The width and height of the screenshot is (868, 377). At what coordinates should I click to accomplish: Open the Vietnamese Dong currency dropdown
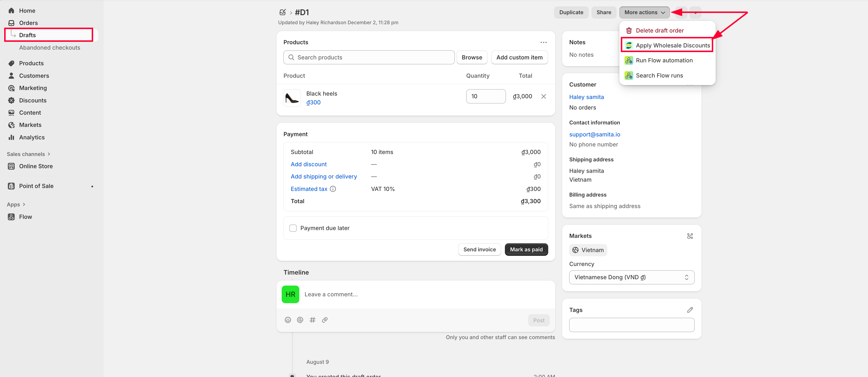point(631,277)
